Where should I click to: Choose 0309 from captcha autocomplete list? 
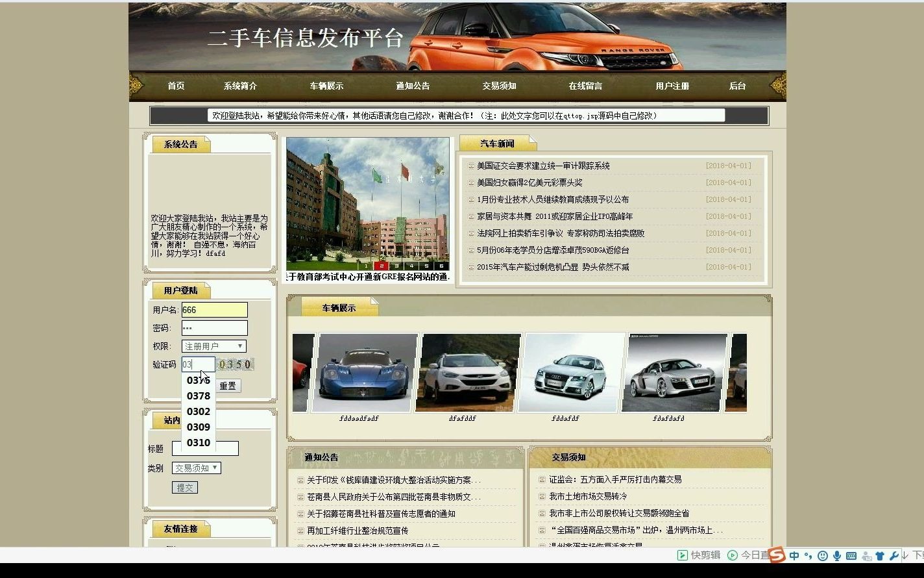199,427
